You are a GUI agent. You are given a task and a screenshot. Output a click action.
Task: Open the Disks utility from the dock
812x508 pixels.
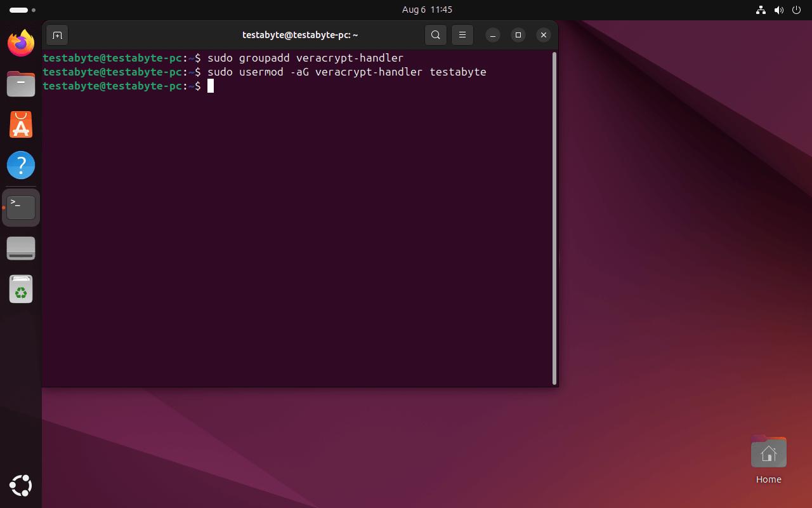click(x=20, y=248)
